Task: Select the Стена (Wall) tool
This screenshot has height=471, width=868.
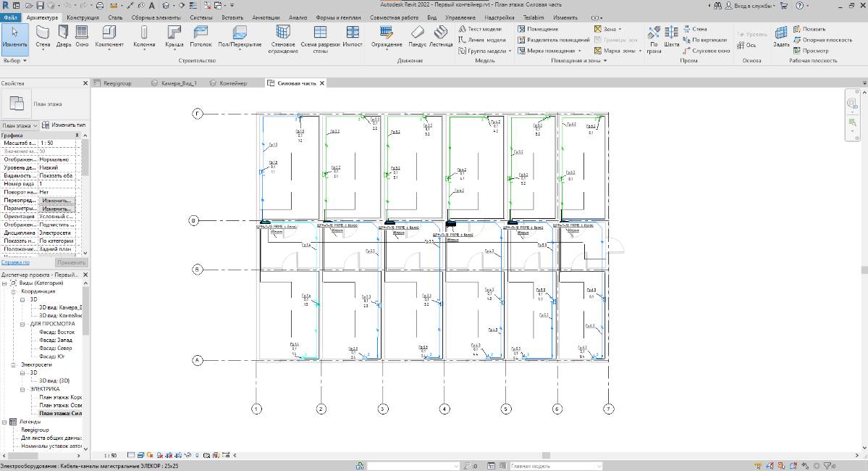Action: 43,36
